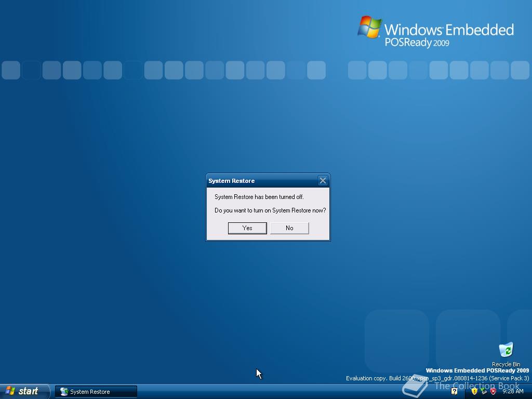This screenshot has height=399, width=532.
Task: Open the Start menu
Action: (24, 391)
